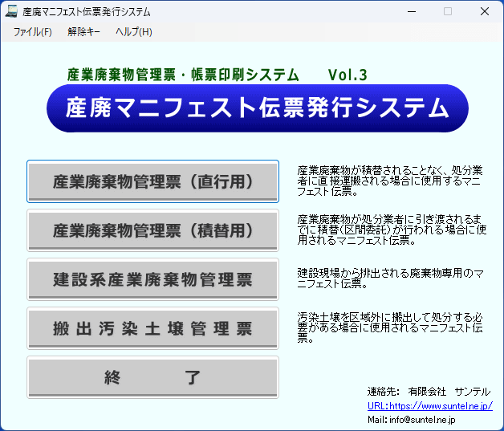Open the ヘルプ(H) menu
The height and width of the screenshot is (431, 504).
click(x=134, y=32)
